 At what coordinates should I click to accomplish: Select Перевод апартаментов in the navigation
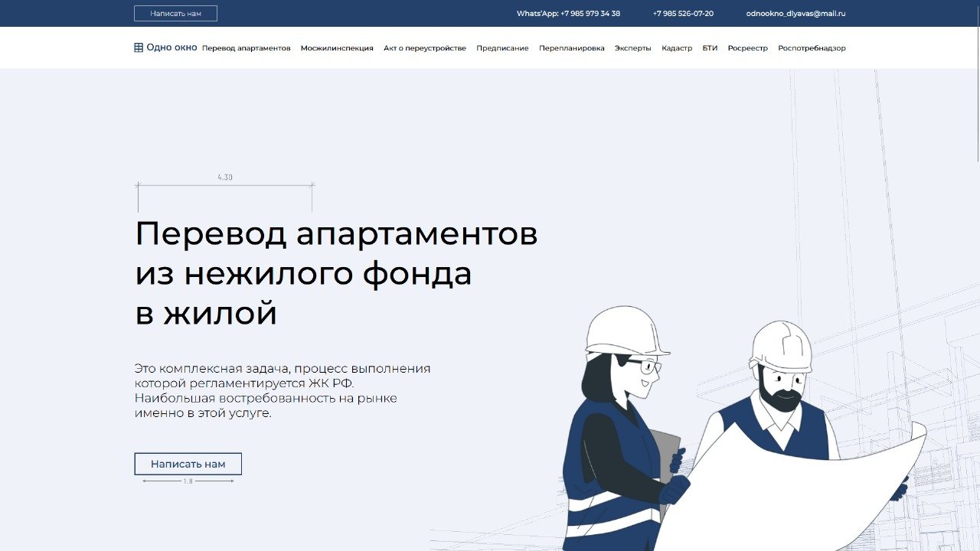[x=246, y=47]
